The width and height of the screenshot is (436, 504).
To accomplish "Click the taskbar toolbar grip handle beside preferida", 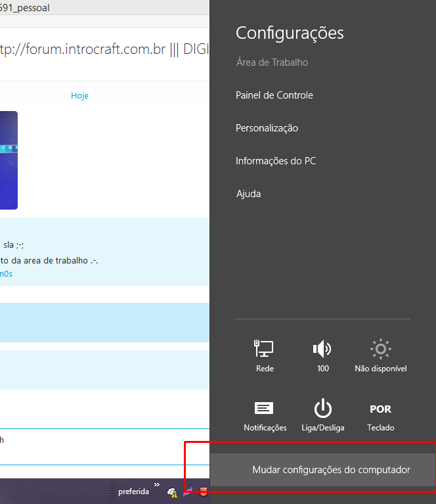I will coord(112,491).
